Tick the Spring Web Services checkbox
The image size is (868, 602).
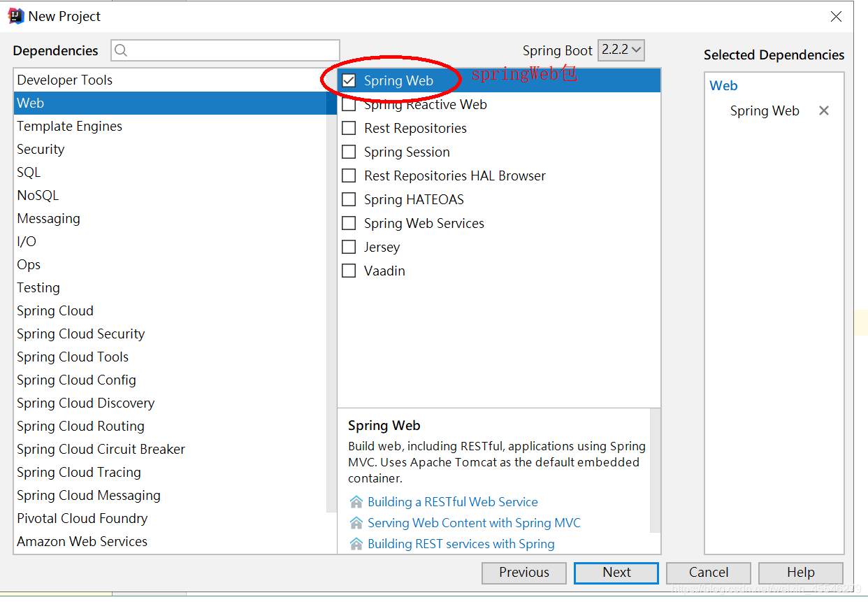349,224
